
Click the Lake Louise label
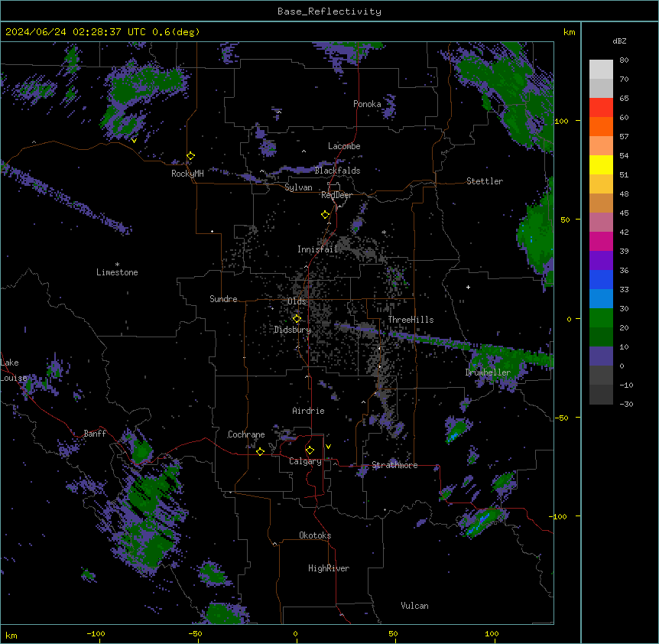click(x=12, y=370)
